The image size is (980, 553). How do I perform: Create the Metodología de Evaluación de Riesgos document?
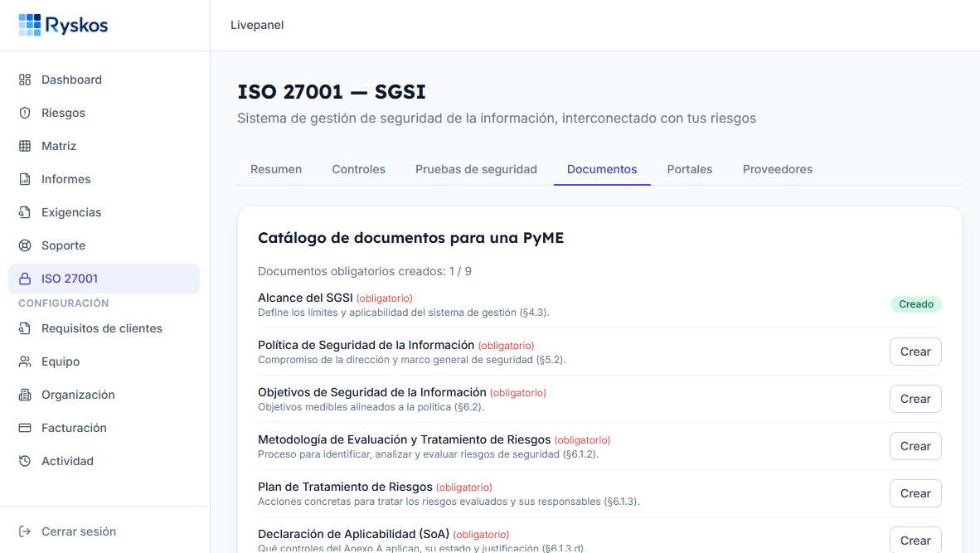tap(915, 446)
